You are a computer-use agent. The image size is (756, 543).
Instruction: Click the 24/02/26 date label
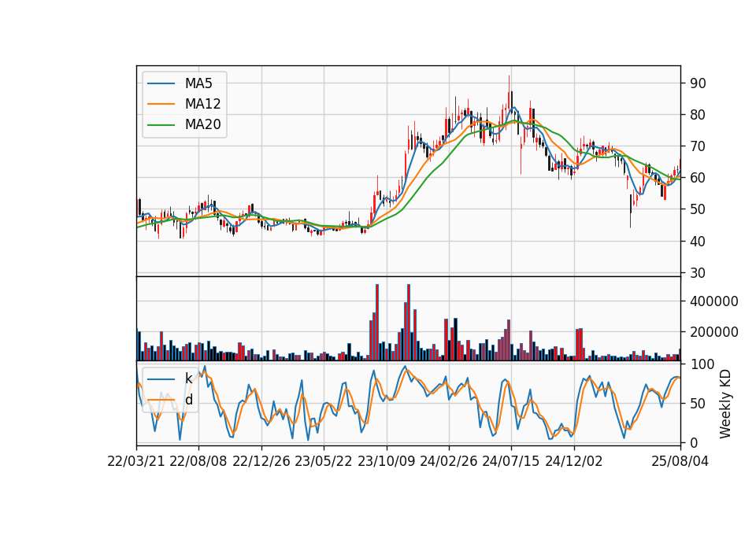[449, 461]
